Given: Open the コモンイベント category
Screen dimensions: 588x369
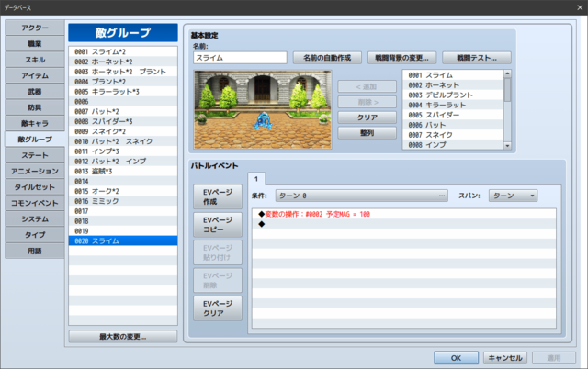Looking at the screenshot, I should click(35, 203).
